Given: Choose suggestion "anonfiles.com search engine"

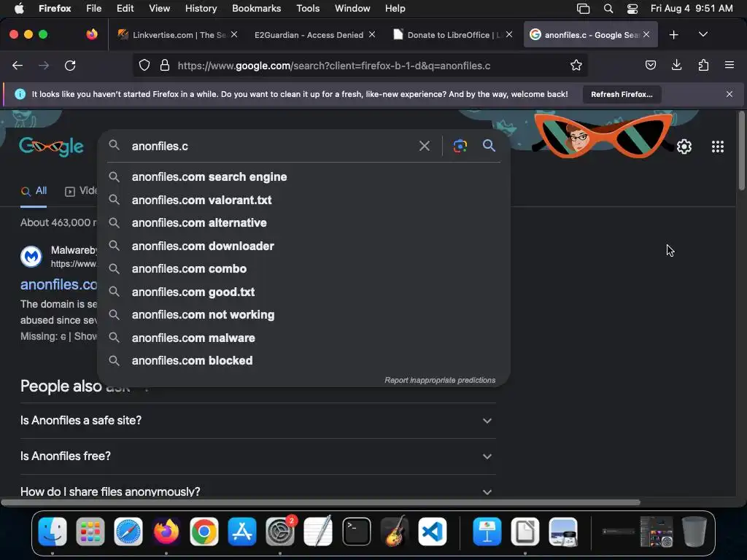Looking at the screenshot, I should (304, 177).
